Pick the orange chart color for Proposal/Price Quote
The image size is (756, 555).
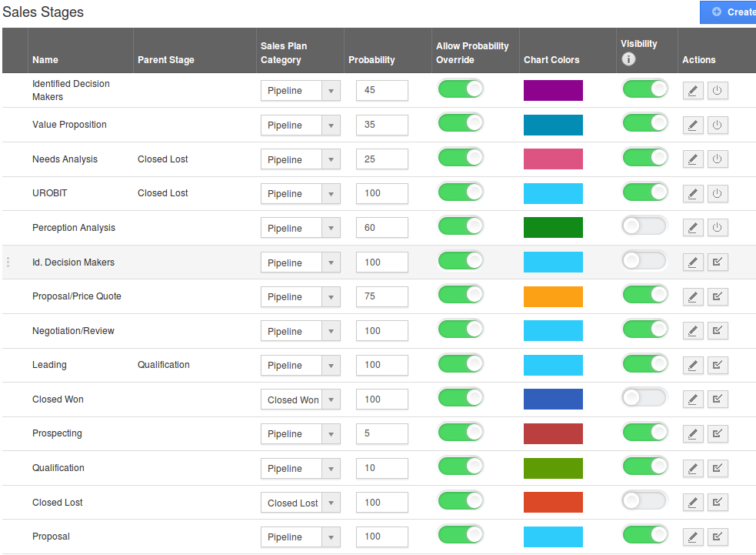tap(553, 297)
